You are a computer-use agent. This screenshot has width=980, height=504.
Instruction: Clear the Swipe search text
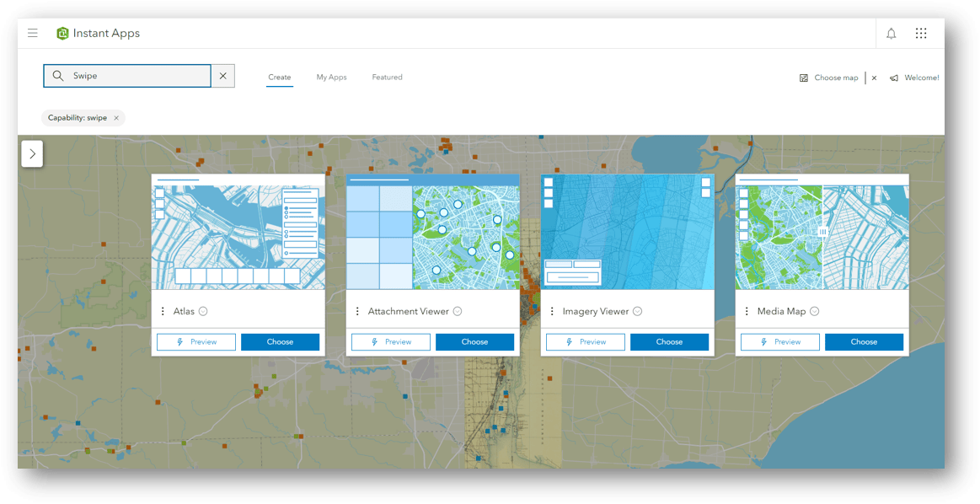[x=223, y=76]
